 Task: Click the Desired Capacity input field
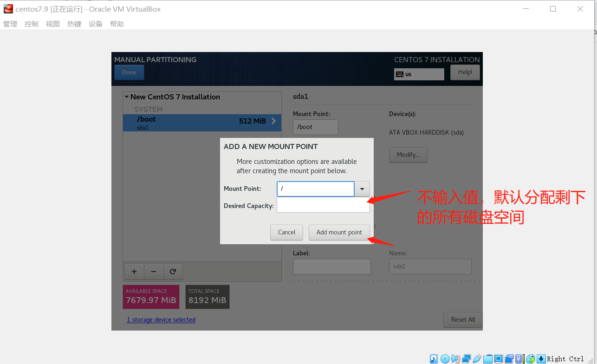pyautogui.click(x=323, y=205)
